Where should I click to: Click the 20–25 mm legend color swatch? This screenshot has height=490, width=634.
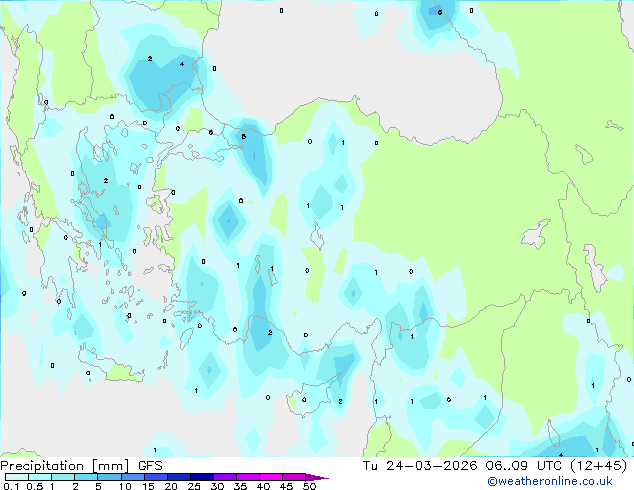tap(179, 477)
